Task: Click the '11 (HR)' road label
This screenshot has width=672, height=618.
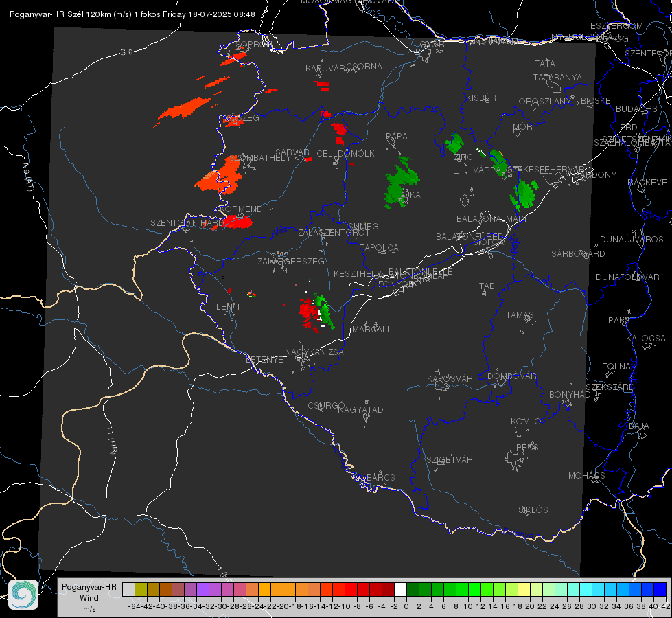Action: (x=112, y=440)
